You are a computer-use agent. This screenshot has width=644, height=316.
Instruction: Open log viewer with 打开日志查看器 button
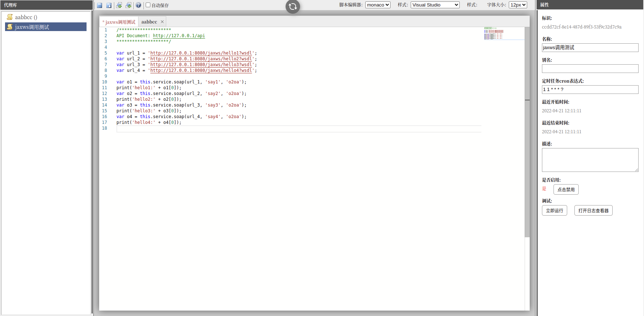tap(593, 211)
